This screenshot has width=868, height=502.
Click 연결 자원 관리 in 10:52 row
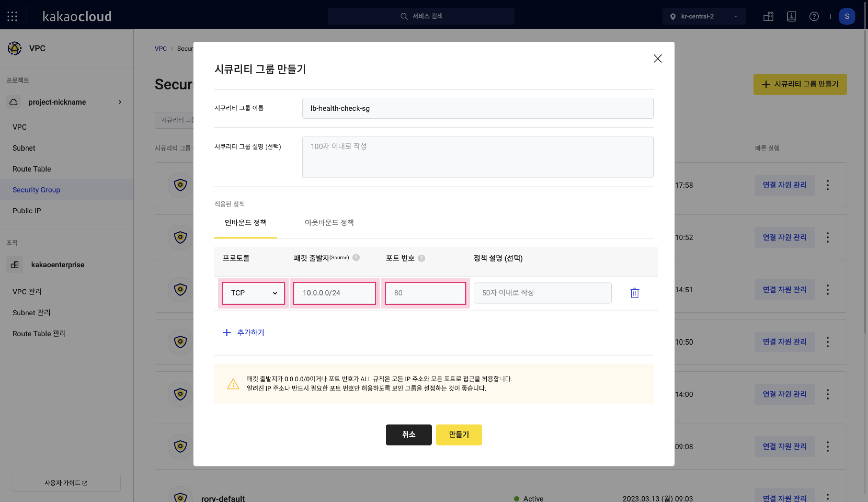coord(785,237)
